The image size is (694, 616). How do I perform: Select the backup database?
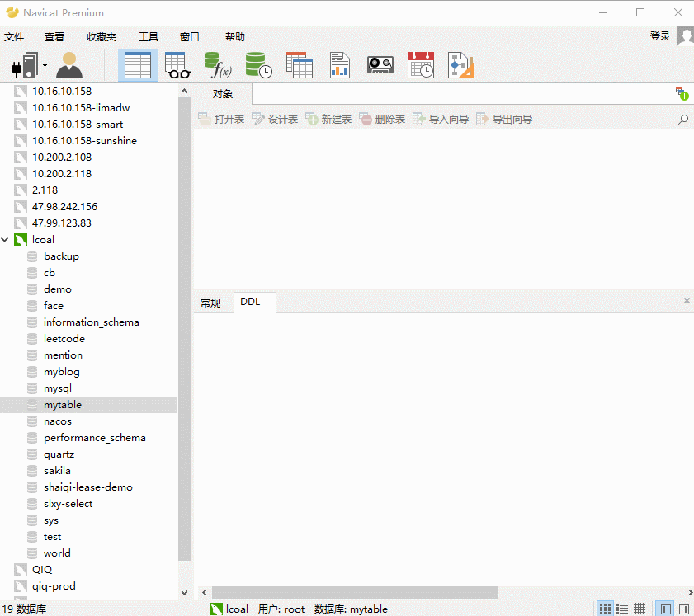pos(62,256)
